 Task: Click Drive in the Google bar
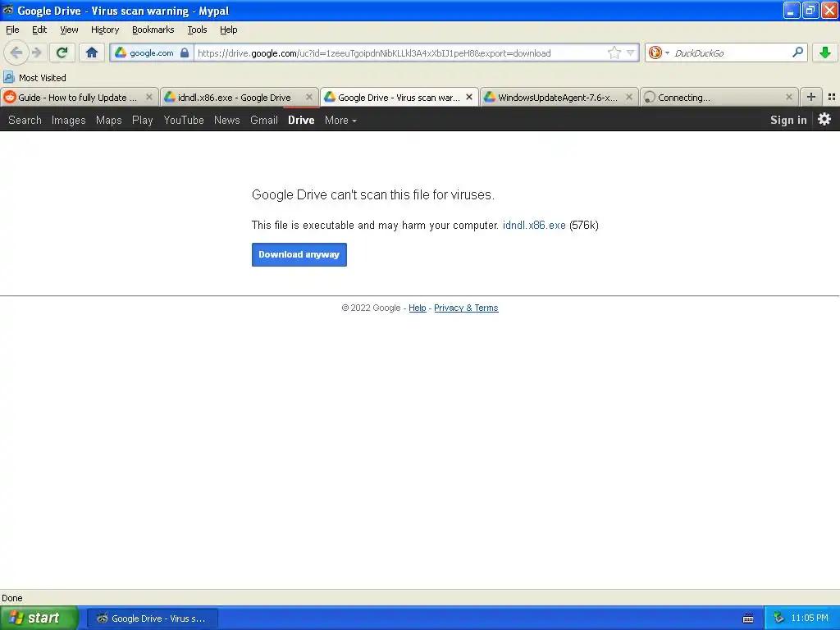(301, 120)
